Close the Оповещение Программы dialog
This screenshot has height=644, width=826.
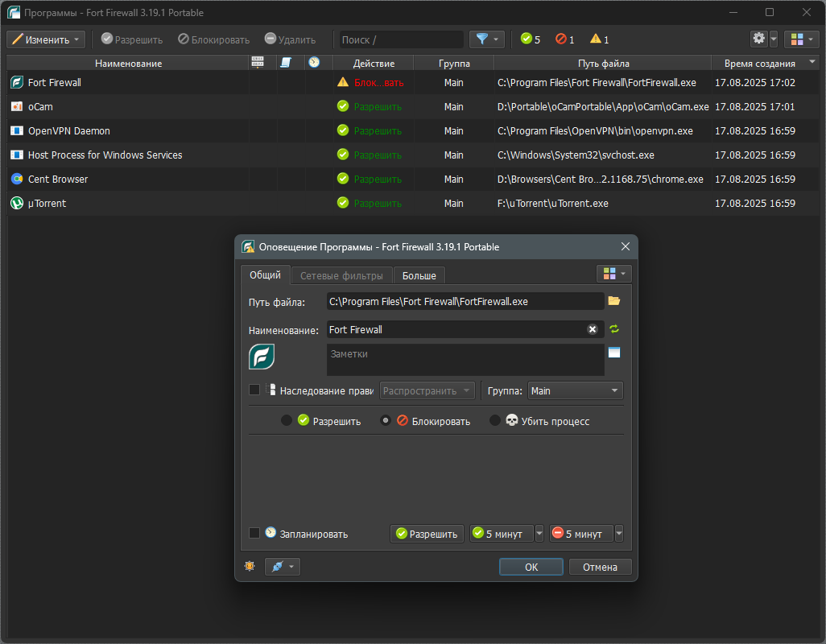[626, 246]
